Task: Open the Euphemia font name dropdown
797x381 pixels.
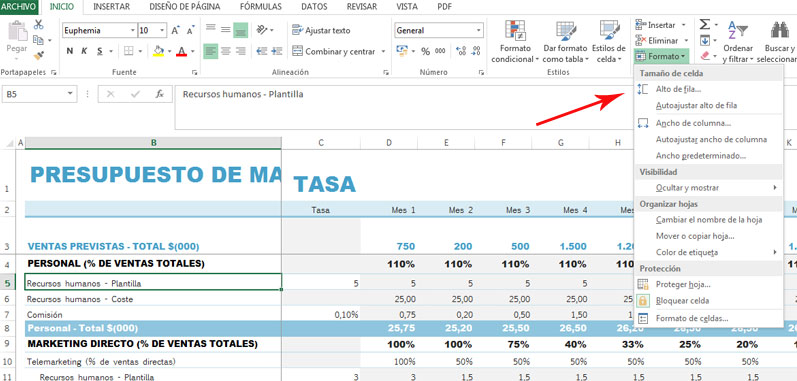Action: (133, 30)
